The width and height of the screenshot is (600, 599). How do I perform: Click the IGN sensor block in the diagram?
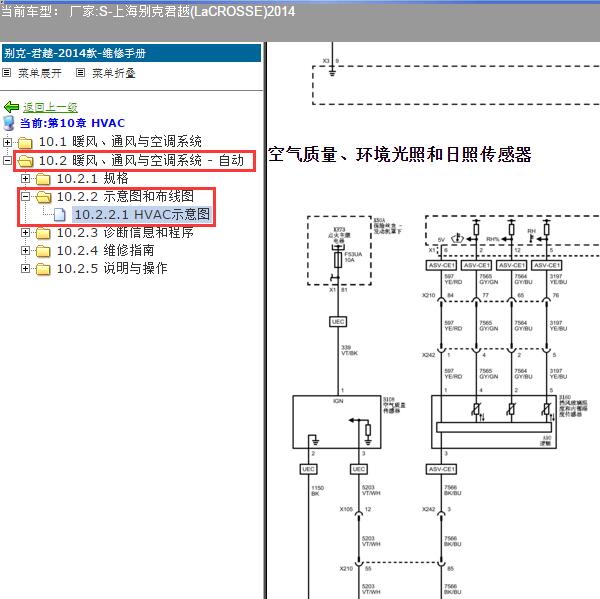coord(337,422)
